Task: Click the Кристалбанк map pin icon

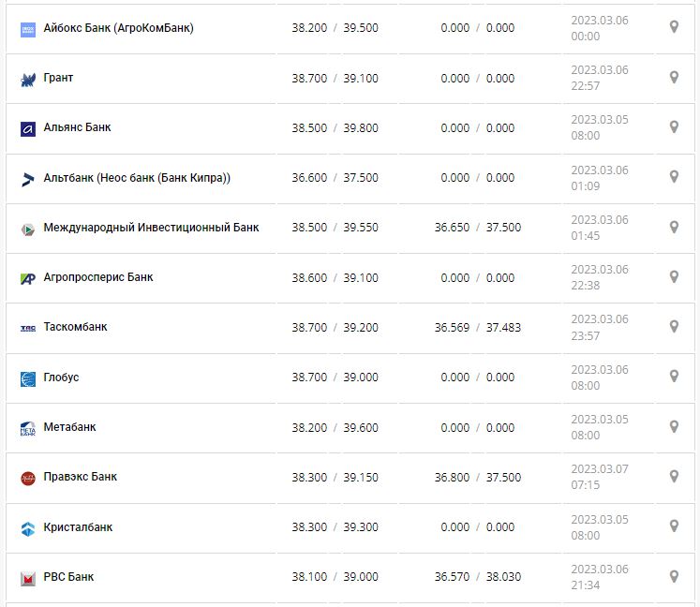Action: click(673, 526)
